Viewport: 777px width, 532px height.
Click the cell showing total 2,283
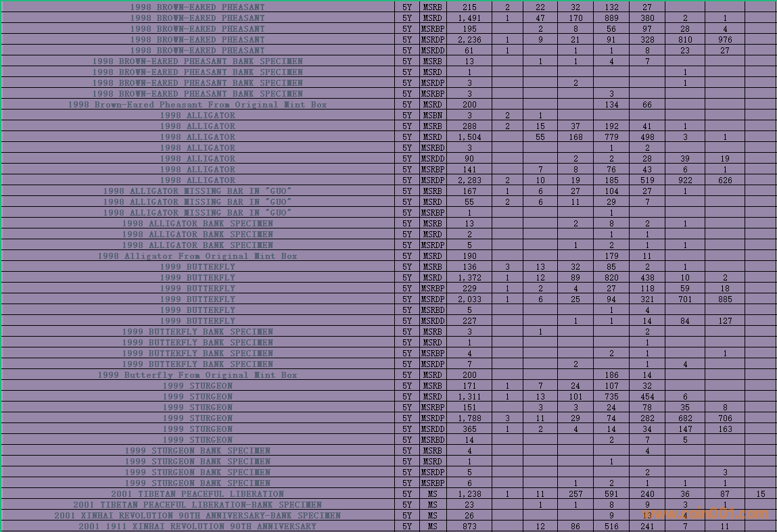pyautogui.click(x=469, y=180)
